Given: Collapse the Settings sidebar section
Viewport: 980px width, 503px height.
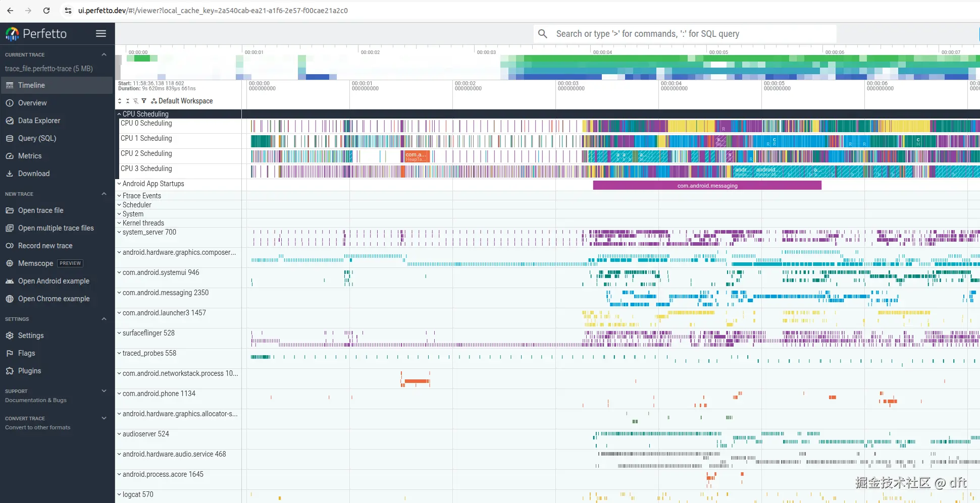Looking at the screenshot, I should pyautogui.click(x=104, y=319).
